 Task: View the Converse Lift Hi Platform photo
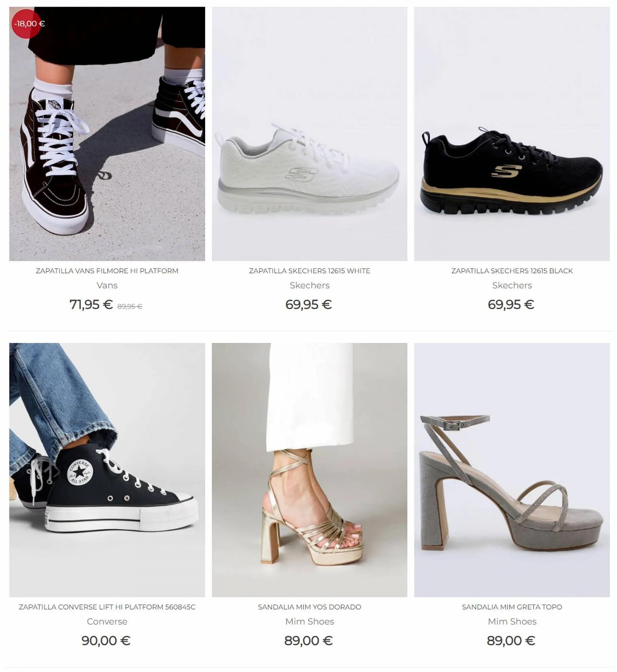pyautogui.click(x=107, y=470)
